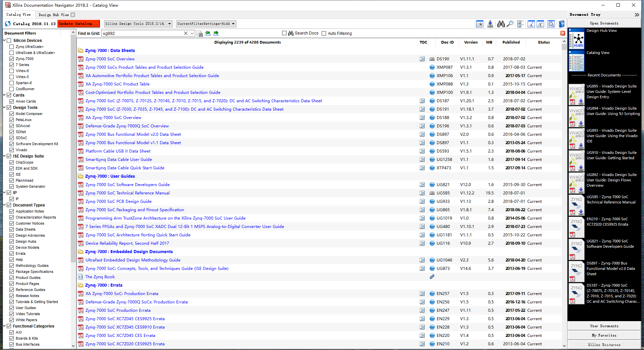
Task: Decrease font size with the A-down icon
Action: [531, 24]
